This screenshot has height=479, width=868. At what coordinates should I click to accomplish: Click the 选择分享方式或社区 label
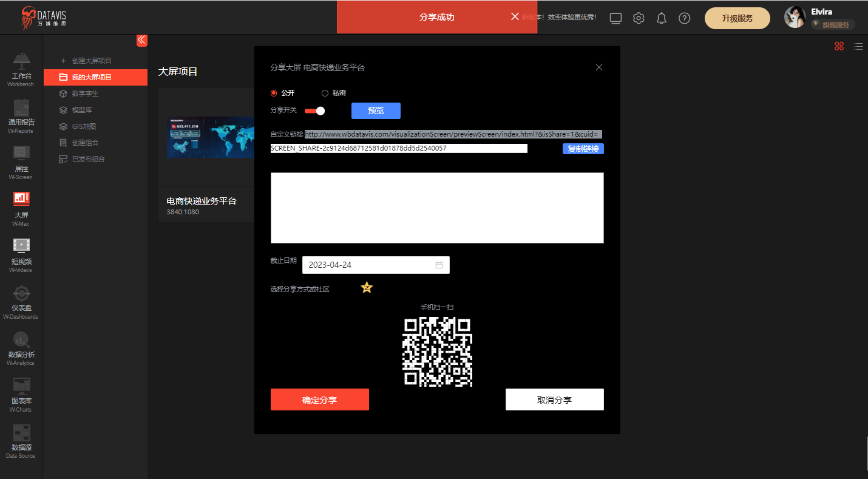300,289
